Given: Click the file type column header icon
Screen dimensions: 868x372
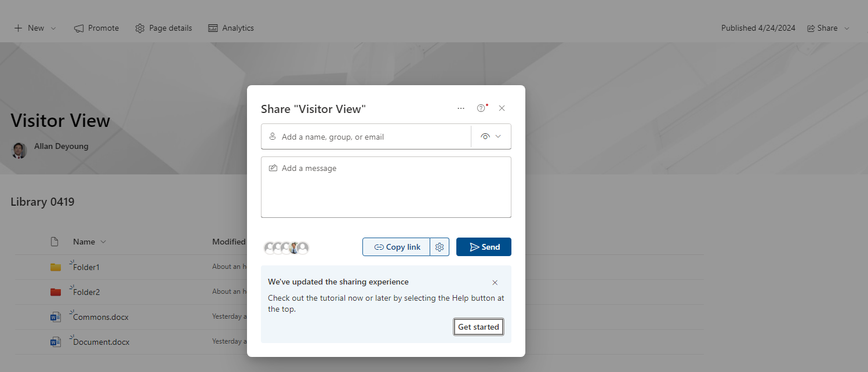Looking at the screenshot, I should 55,242.
